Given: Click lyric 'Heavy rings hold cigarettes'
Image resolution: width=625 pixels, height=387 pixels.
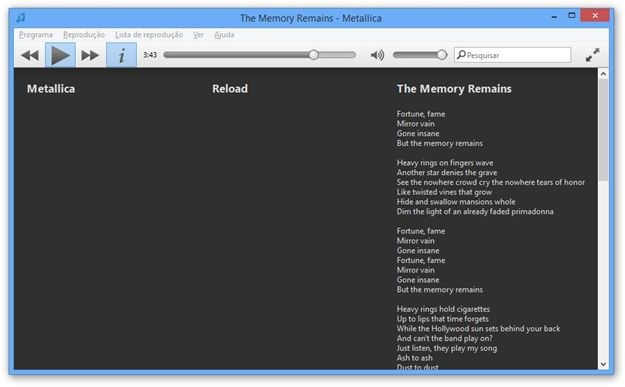Looking at the screenshot, I should point(443,309).
